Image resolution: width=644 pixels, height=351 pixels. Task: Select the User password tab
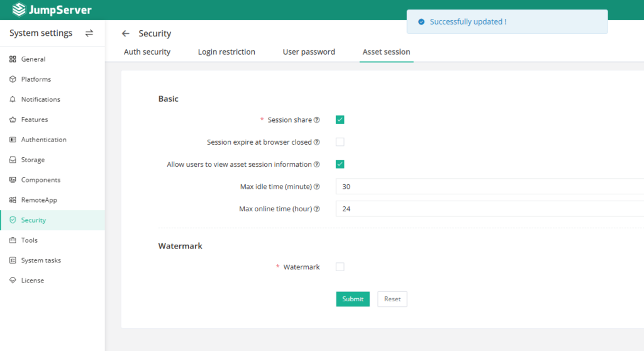(309, 52)
